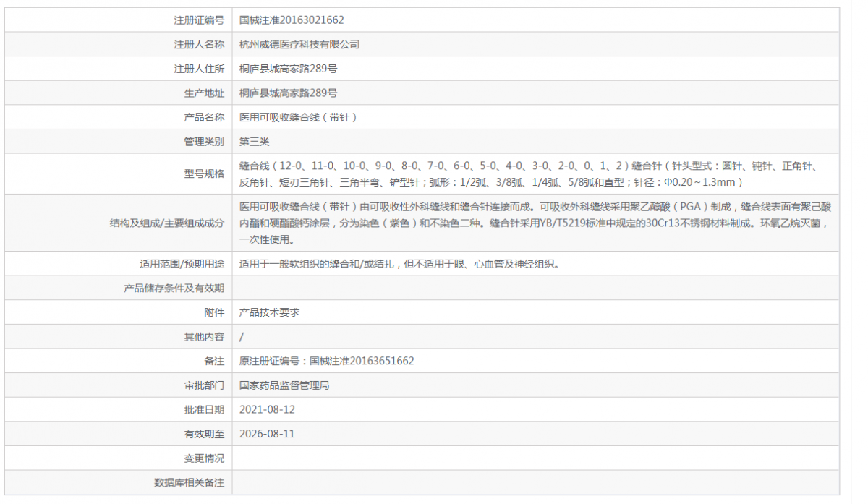Image resolution: width=868 pixels, height=504 pixels.
Task: Open the attachment 产品技术要求
Action: tap(270, 312)
